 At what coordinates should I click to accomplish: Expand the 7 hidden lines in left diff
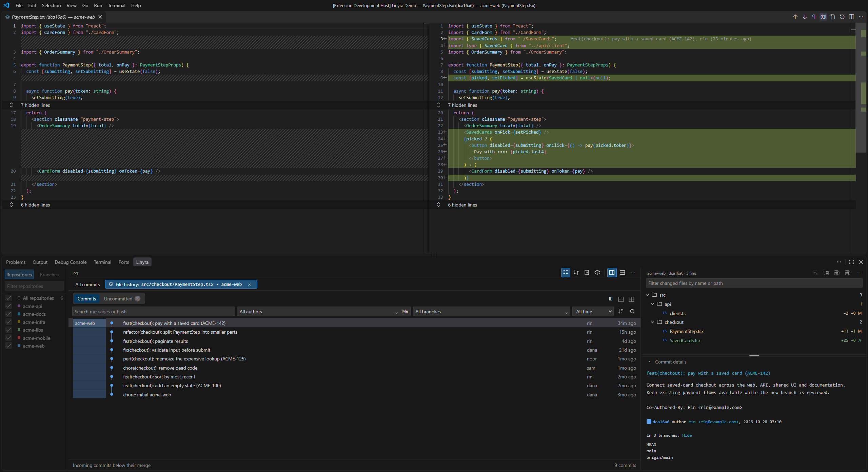click(x=11, y=105)
